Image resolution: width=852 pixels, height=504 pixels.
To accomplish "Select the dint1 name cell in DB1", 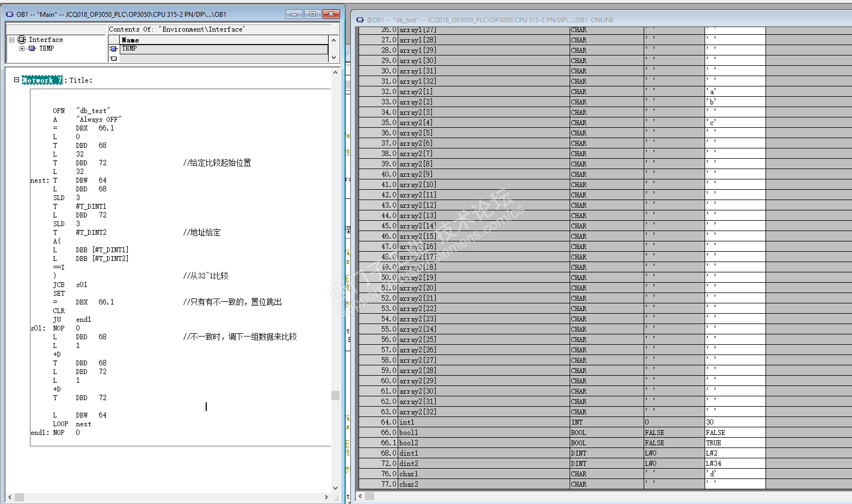I will click(x=484, y=453).
